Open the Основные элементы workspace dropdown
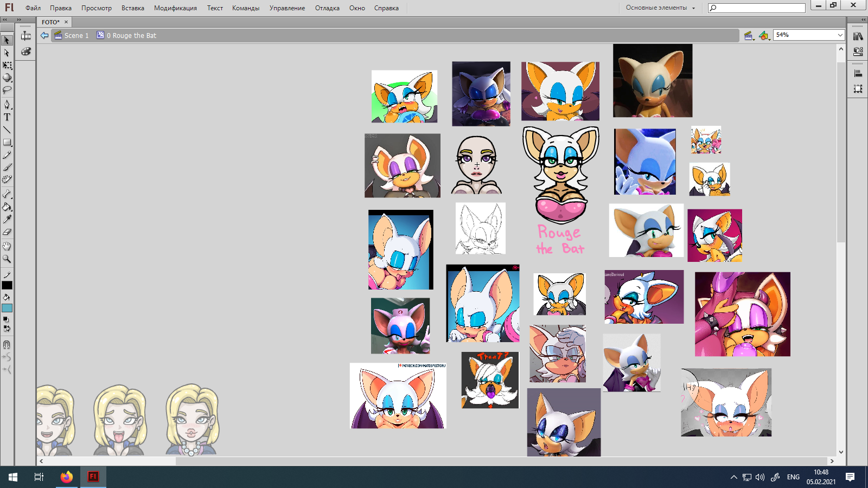This screenshot has height=488, width=868. point(660,8)
